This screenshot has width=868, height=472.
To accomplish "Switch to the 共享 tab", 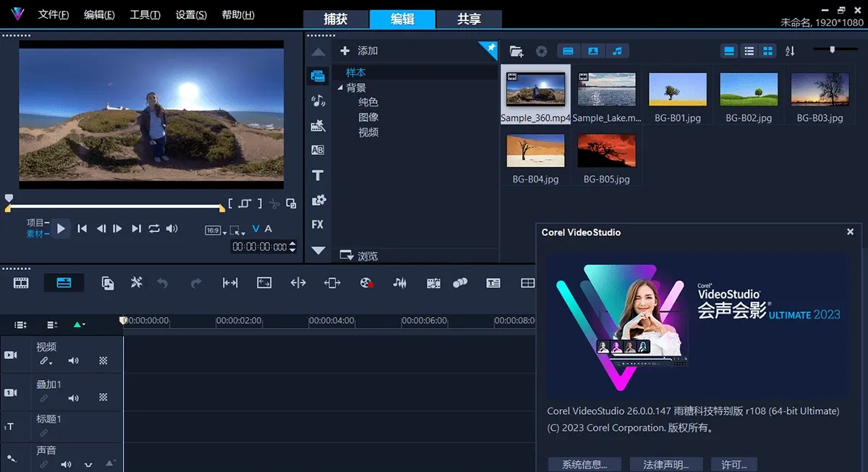I will coord(469,20).
